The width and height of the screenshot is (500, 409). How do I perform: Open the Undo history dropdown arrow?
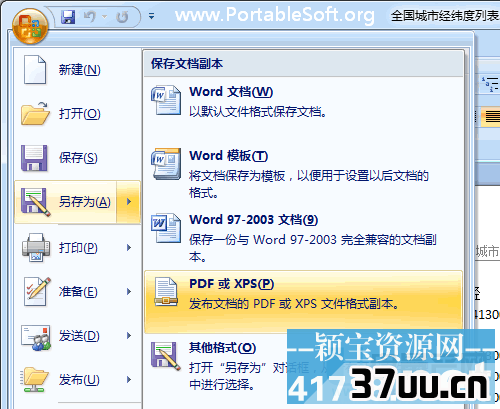coord(104,16)
